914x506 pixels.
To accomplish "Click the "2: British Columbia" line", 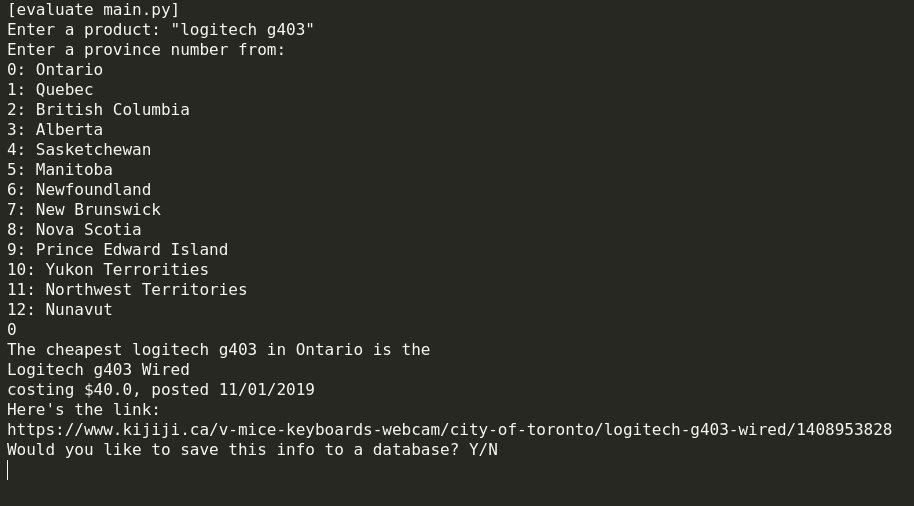I will [x=98, y=110].
